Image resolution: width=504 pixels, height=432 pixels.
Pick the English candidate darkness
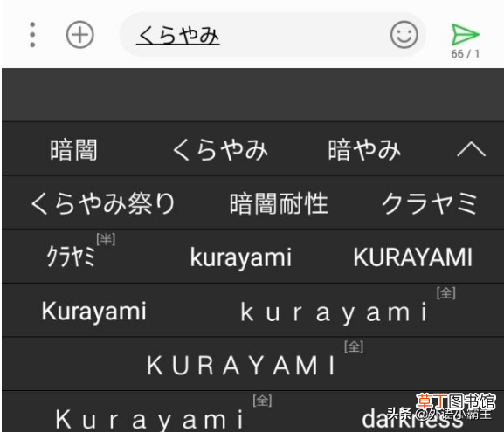click(412, 419)
